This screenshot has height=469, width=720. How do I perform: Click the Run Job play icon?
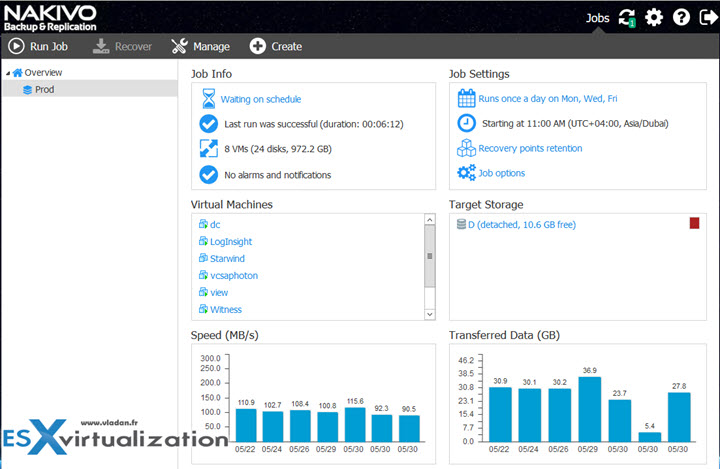tap(17, 46)
